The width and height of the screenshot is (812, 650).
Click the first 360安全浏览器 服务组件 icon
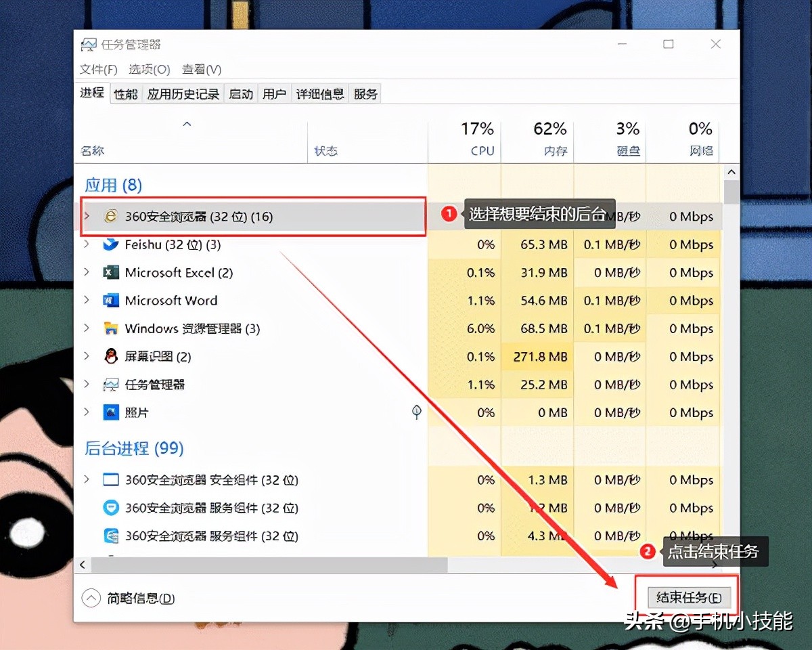[110, 508]
